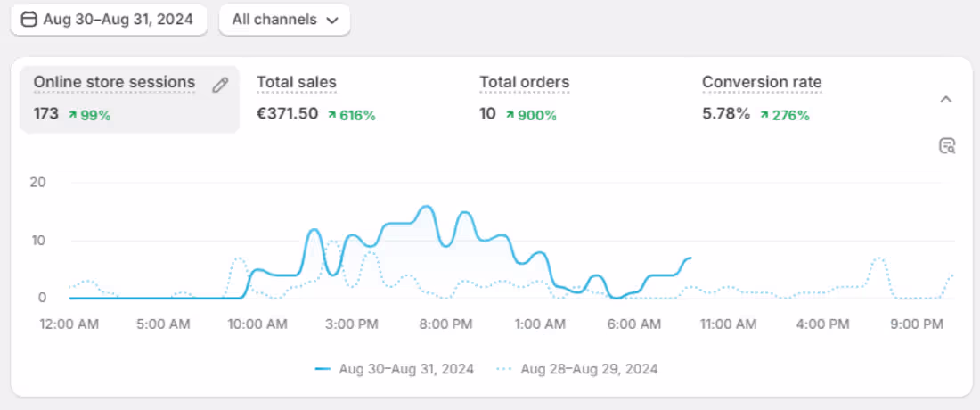The width and height of the screenshot is (980, 410).
Task: Click the 5.78% conversion rate value
Action: click(726, 114)
